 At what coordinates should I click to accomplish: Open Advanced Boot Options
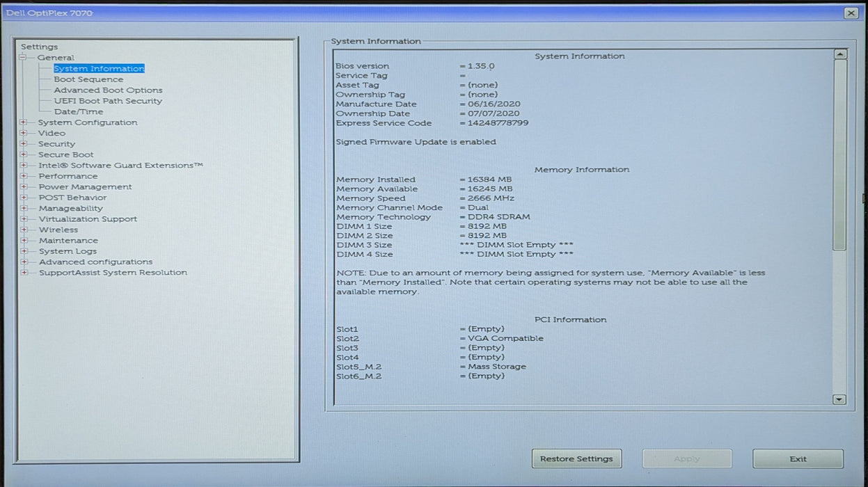click(x=108, y=90)
